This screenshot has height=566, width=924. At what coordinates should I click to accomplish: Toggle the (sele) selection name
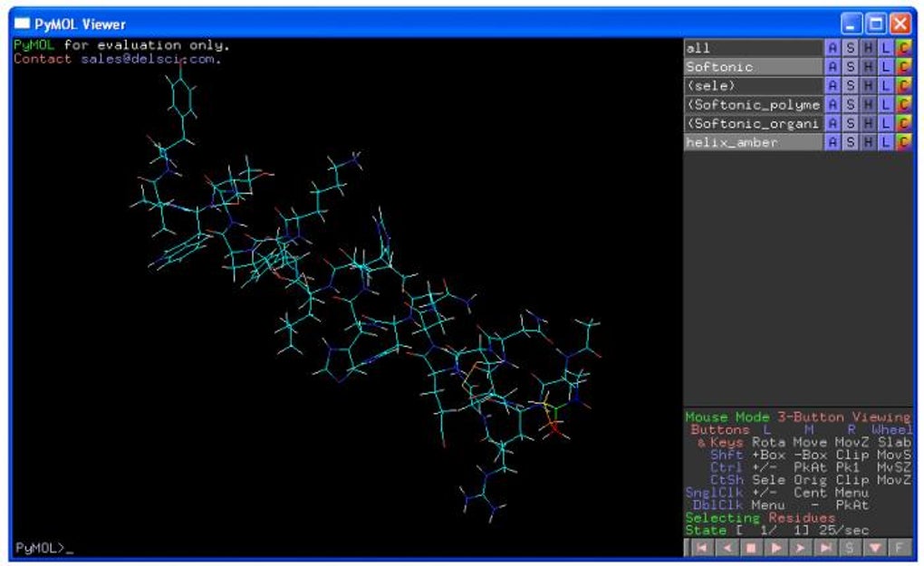point(753,85)
